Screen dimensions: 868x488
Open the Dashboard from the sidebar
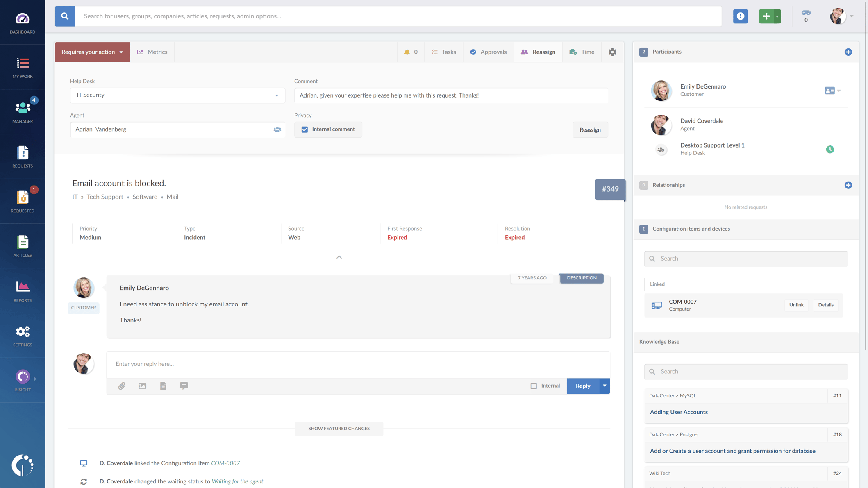tap(22, 23)
